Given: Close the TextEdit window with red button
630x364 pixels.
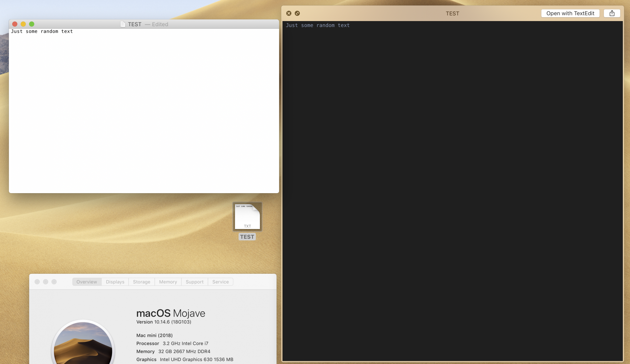Looking at the screenshot, I should point(15,24).
